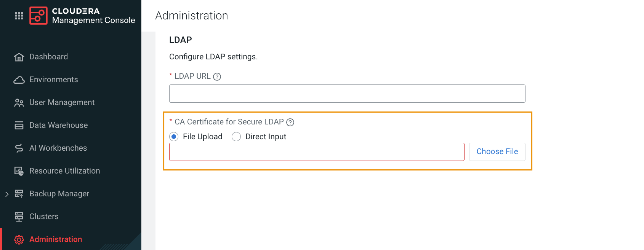Viewport: 644px width, 250px height.
Task: Click the Data Warehouse icon
Action: pyautogui.click(x=19, y=126)
